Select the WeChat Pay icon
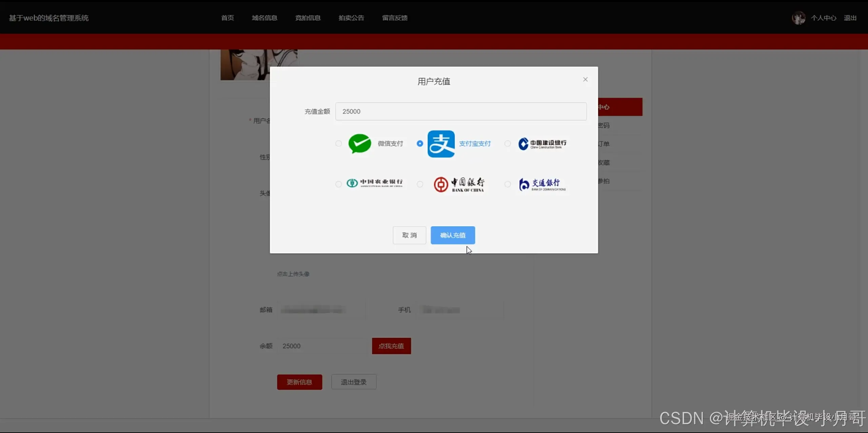This screenshot has width=868, height=433. pos(360,143)
